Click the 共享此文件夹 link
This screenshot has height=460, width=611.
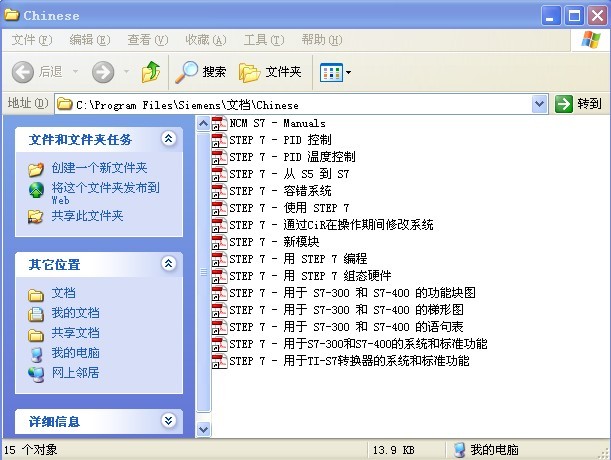(x=87, y=215)
